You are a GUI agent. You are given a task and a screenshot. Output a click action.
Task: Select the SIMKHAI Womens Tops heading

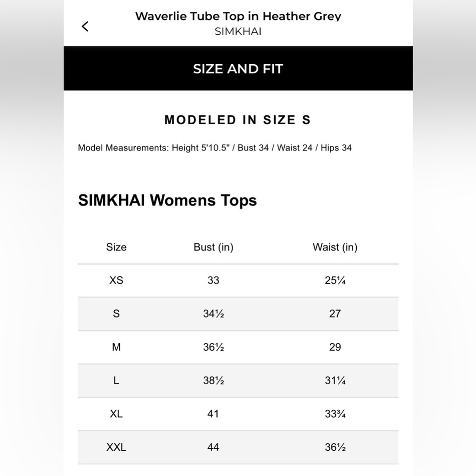coord(167,200)
